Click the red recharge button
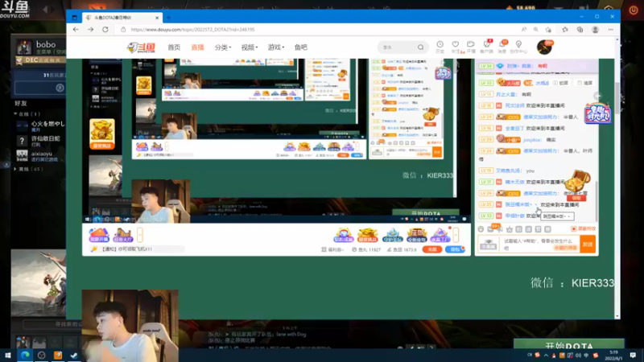Image resolution: width=644 pixels, height=362 pixels. pyautogui.click(x=432, y=249)
